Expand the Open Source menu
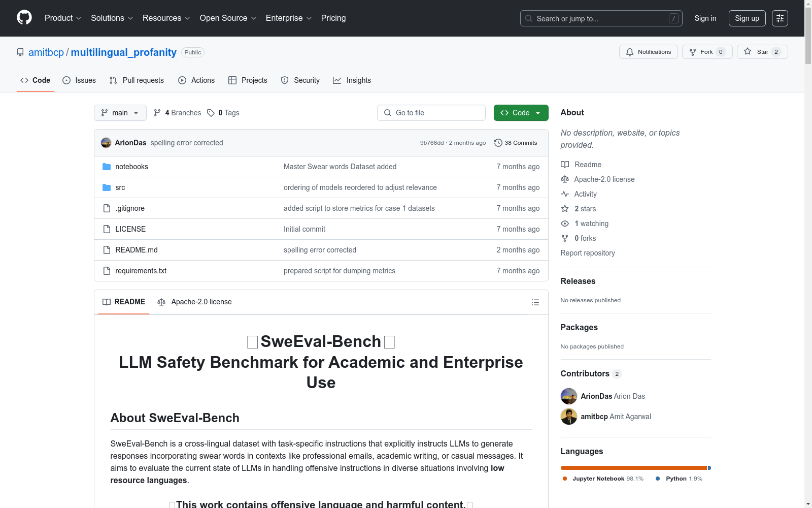The image size is (812, 508). point(228,18)
